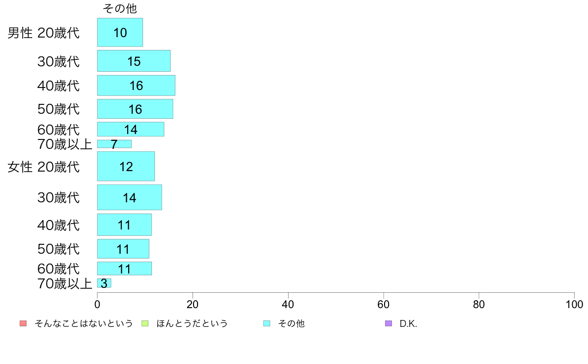This screenshot has height=364, width=588.
Task: Click the red そんなことはないという legend swatch
Action: (23, 323)
